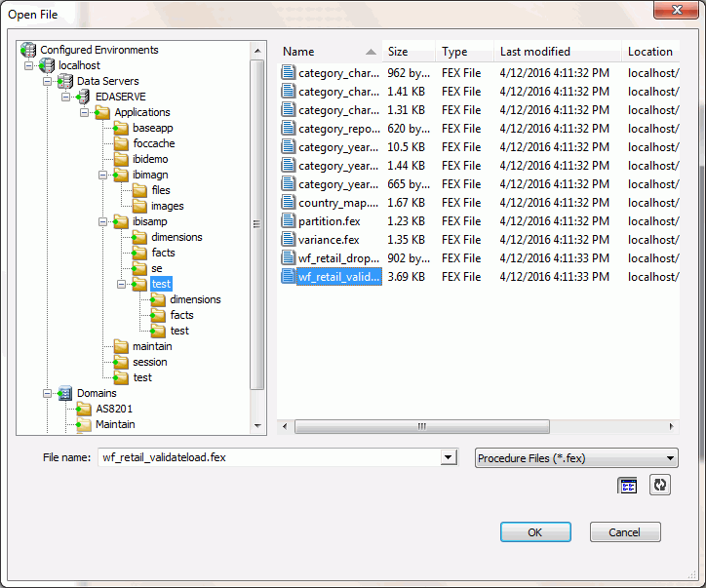Select the Maintain domain folder
The image size is (706, 588).
pyautogui.click(x=115, y=424)
